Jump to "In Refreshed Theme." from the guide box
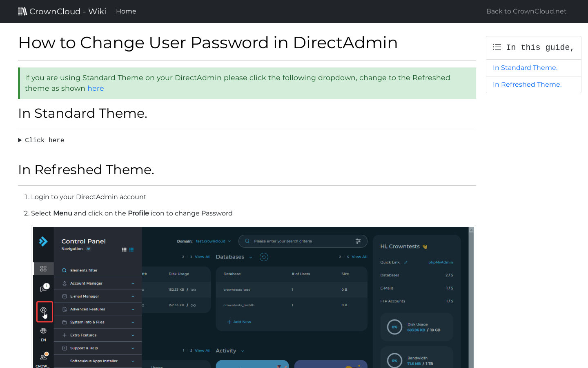 [x=527, y=85]
